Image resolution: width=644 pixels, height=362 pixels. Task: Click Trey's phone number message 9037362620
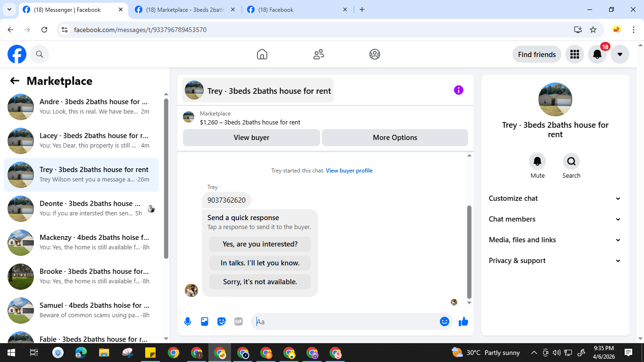(226, 200)
